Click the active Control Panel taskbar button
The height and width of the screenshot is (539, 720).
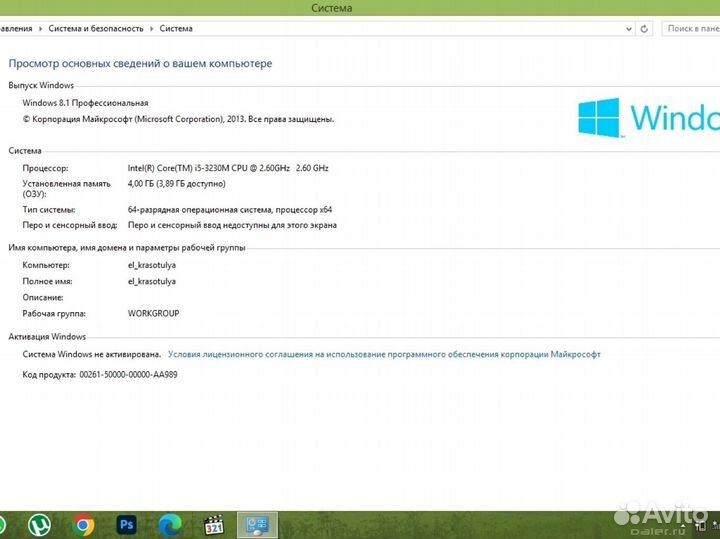[x=257, y=524]
